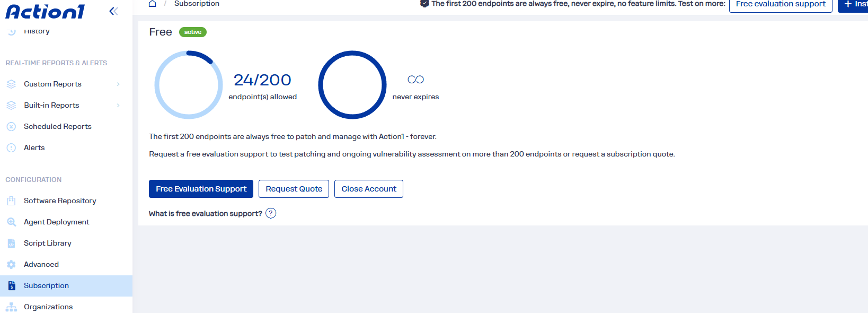Open the Alerts page

[66, 147]
